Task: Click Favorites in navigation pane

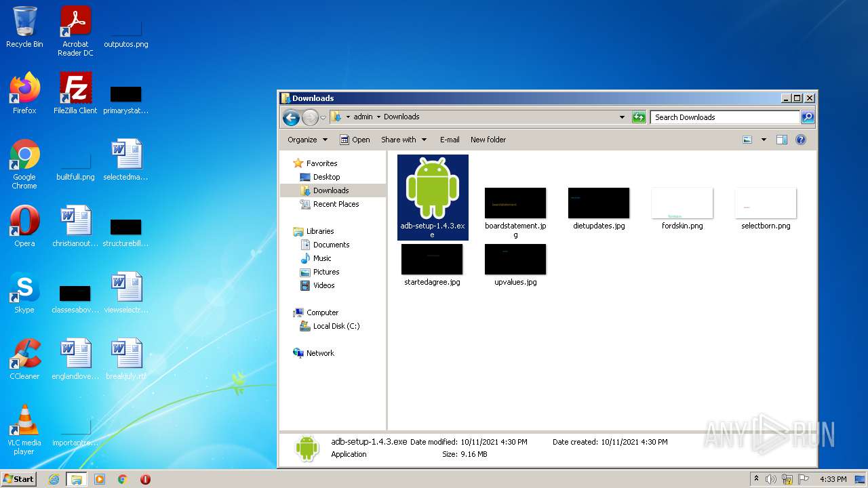Action: (x=321, y=163)
